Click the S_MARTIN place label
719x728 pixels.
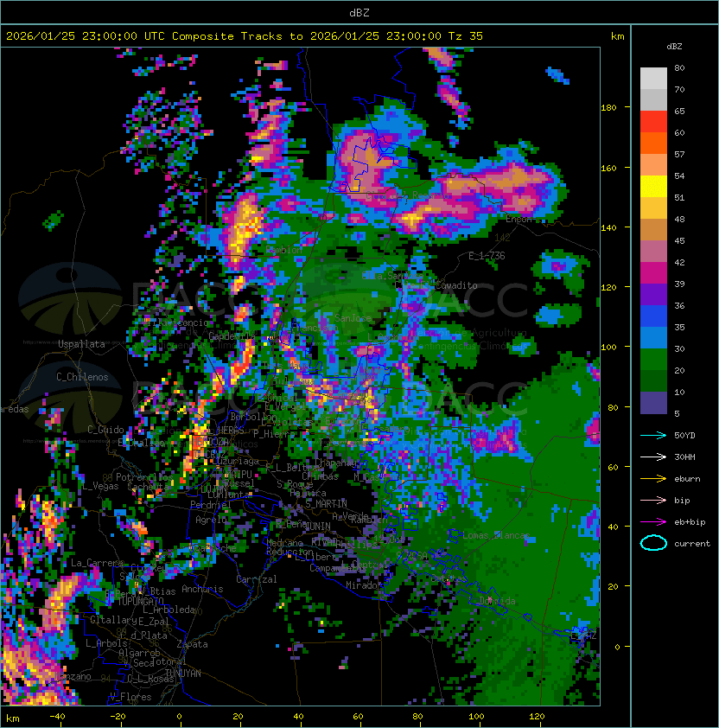point(326,504)
